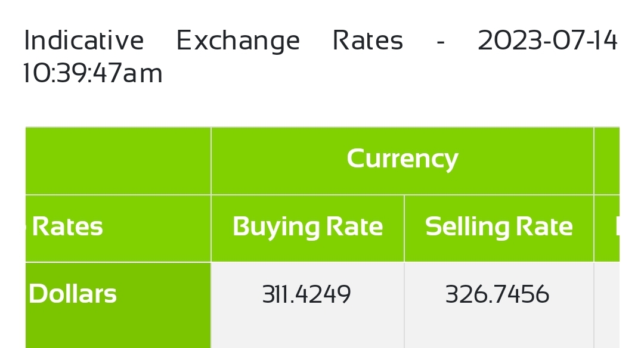Click green area beneath the Dollars label
Viewport: 644px width, 348px height.
pos(118,328)
